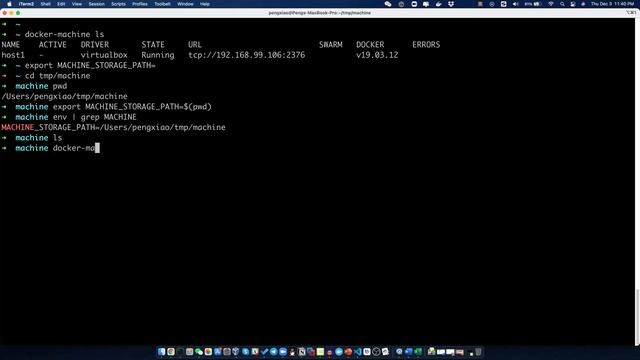The image size is (640, 360).
Task: Click the 'machine pwd' command line
Action: coord(41,86)
